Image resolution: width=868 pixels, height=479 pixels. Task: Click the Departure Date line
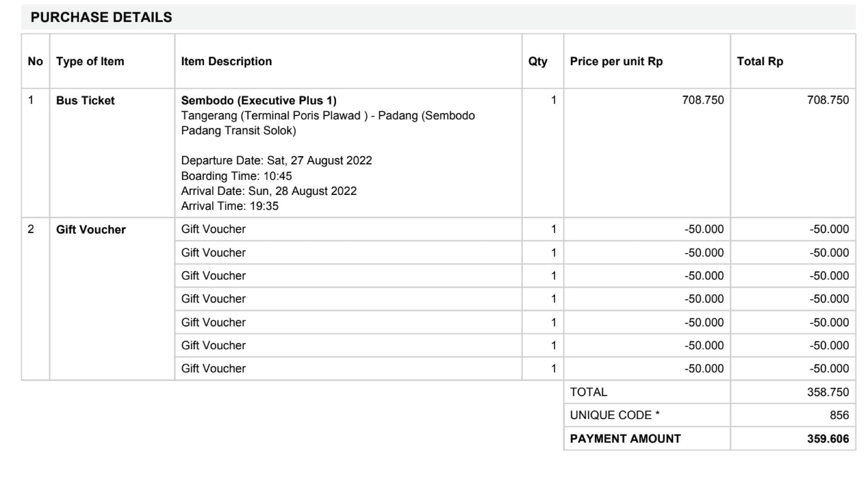pos(276,161)
